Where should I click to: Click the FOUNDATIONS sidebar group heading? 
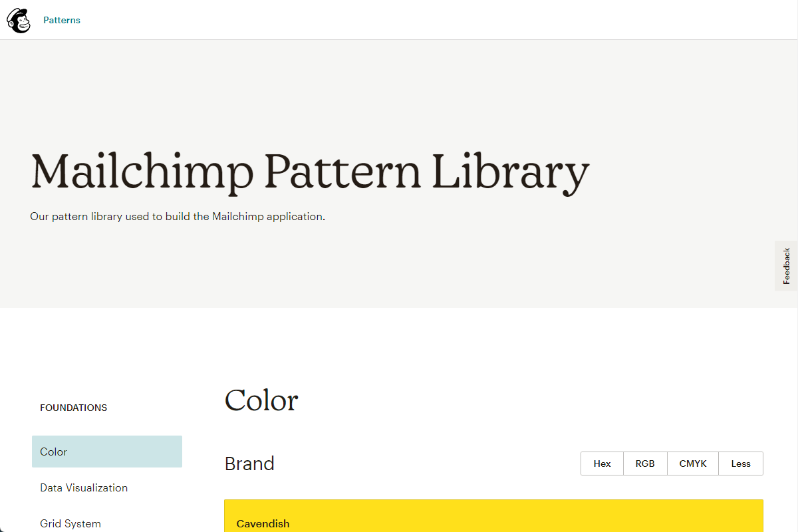pos(73,408)
